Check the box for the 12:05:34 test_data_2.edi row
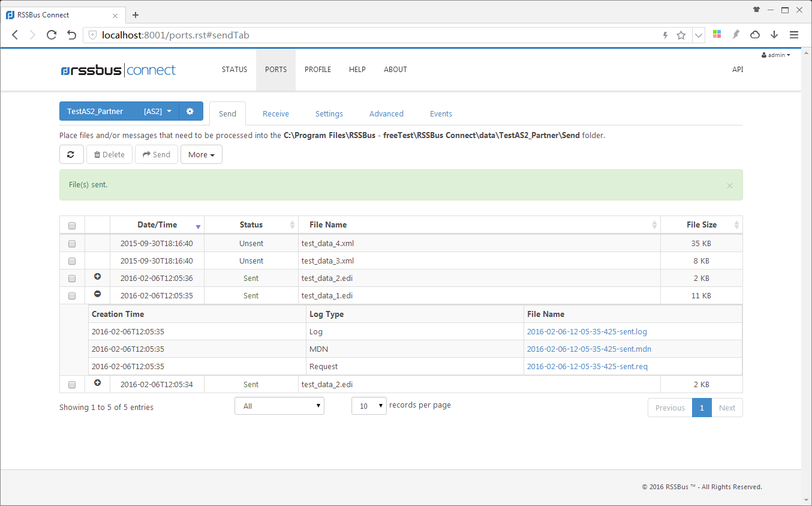The height and width of the screenshot is (506, 812). click(x=72, y=385)
